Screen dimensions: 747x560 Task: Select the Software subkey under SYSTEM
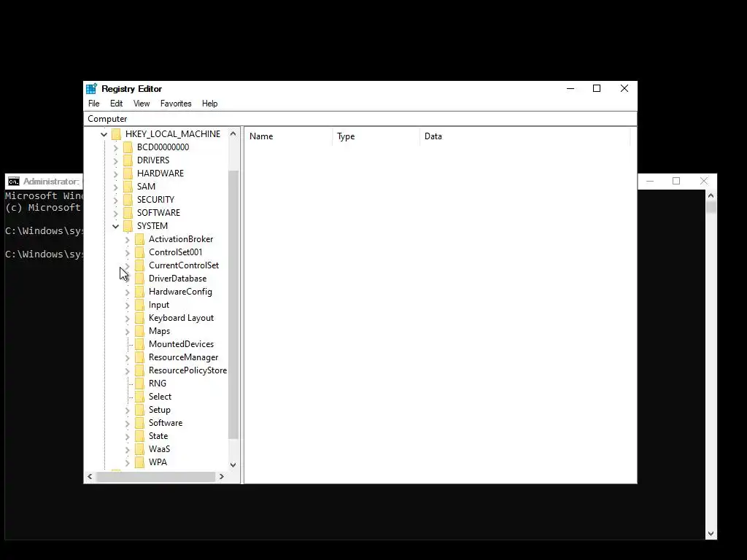pos(166,423)
